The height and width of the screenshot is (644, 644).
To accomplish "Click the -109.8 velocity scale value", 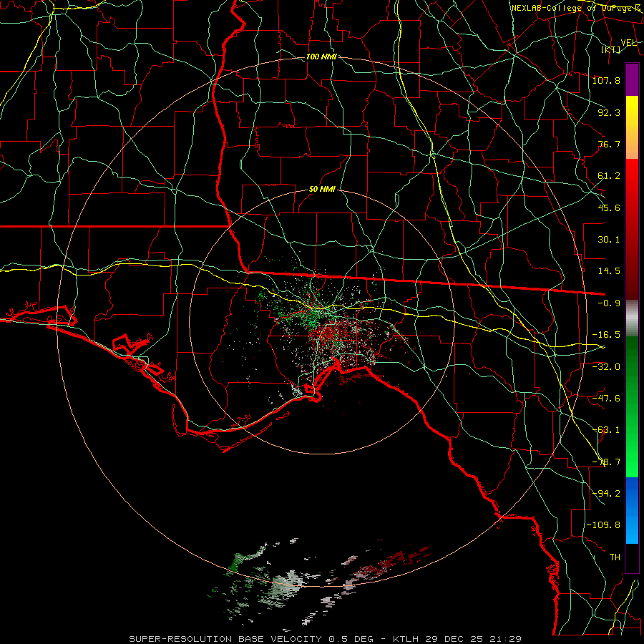I will [x=603, y=525].
